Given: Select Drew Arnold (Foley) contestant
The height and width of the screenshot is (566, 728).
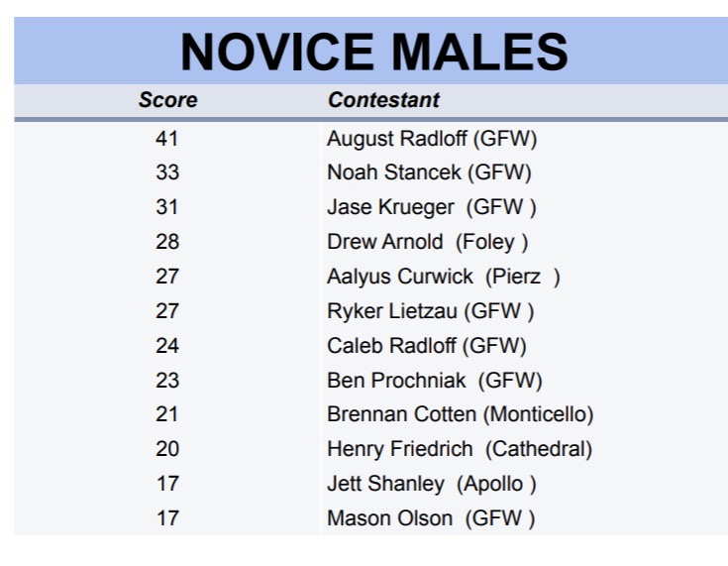Looking at the screenshot, I should click(x=428, y=242).
